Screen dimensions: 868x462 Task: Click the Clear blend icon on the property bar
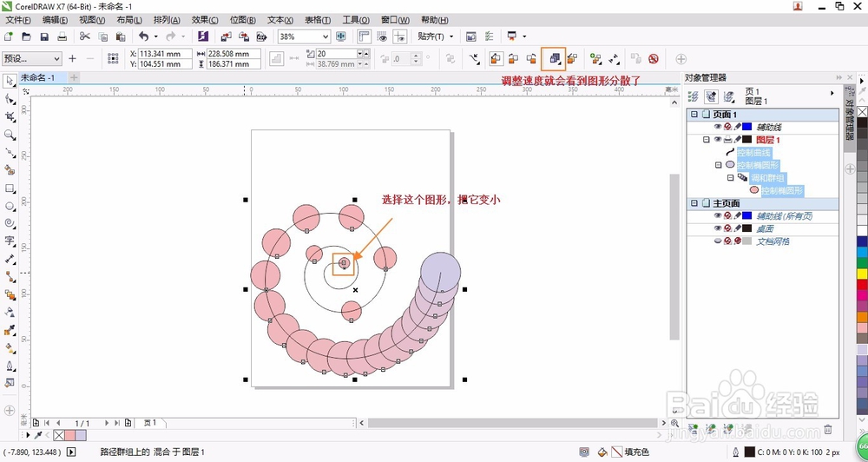click(654, 59)
